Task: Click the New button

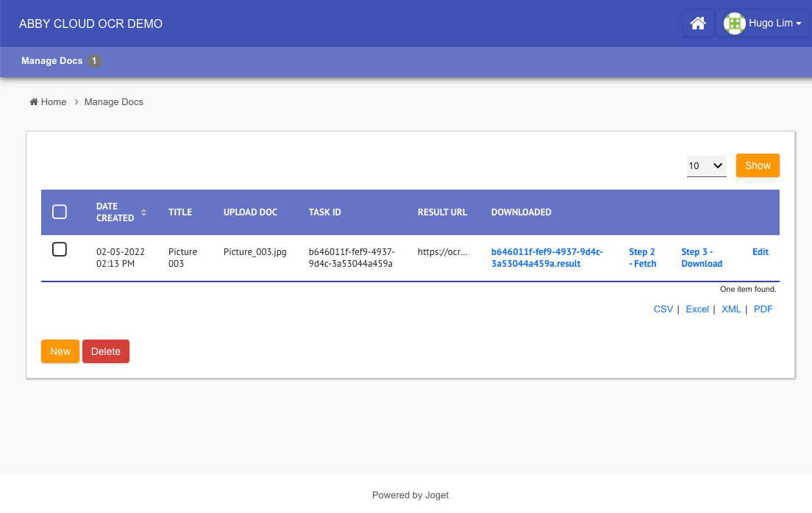Action: tap(60, 351)
